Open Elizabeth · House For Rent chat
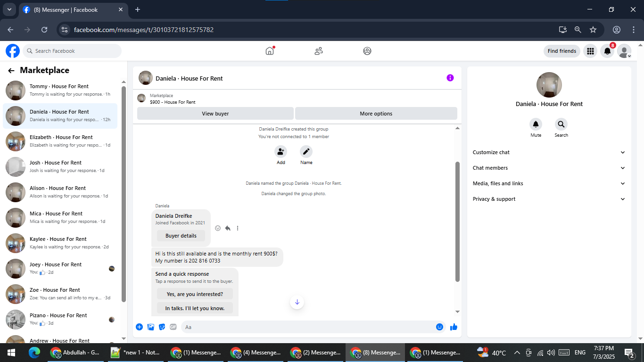 (60, 141)
